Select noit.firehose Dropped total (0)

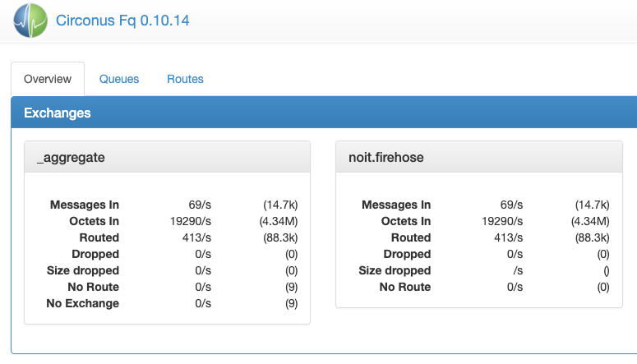point(602,255)
